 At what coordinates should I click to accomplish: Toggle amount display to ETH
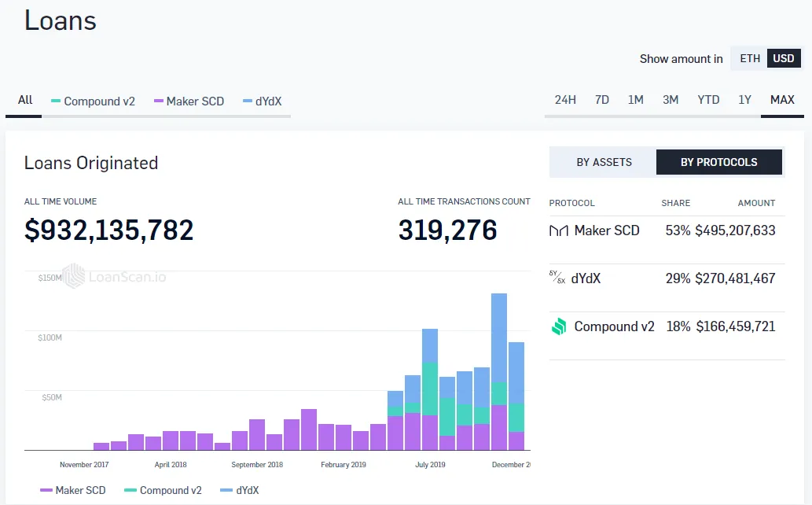pyautogui.click(x=750, y=59)
